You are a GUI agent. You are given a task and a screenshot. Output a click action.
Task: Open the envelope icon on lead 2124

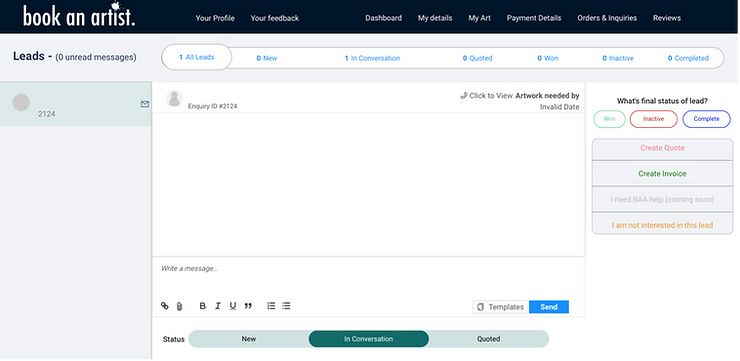pyautogui.click(x=145, y=104)
